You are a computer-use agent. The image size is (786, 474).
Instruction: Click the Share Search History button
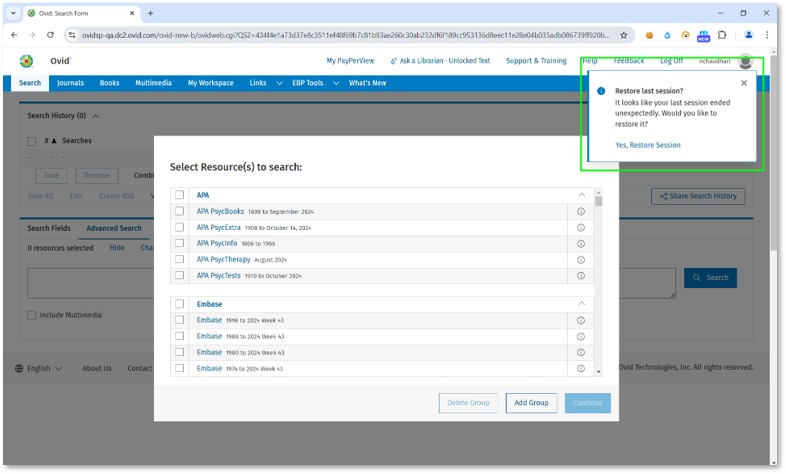point(698,196)
